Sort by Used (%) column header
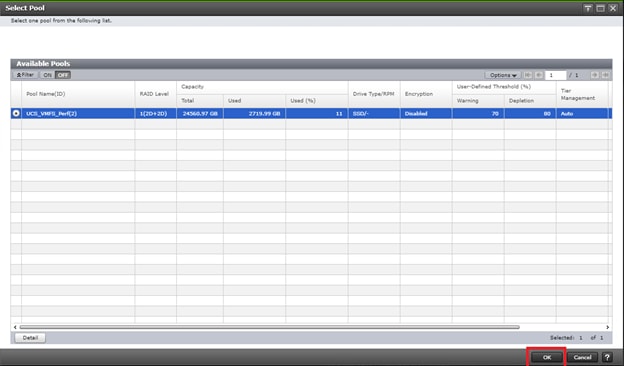This screenshot has height=366, width=624. 317,101
